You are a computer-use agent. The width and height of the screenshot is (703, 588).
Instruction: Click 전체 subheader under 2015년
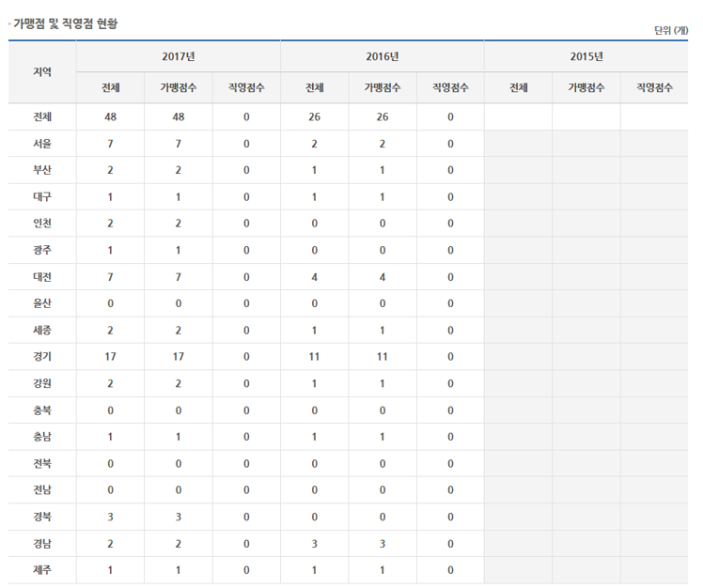point(518,88)
